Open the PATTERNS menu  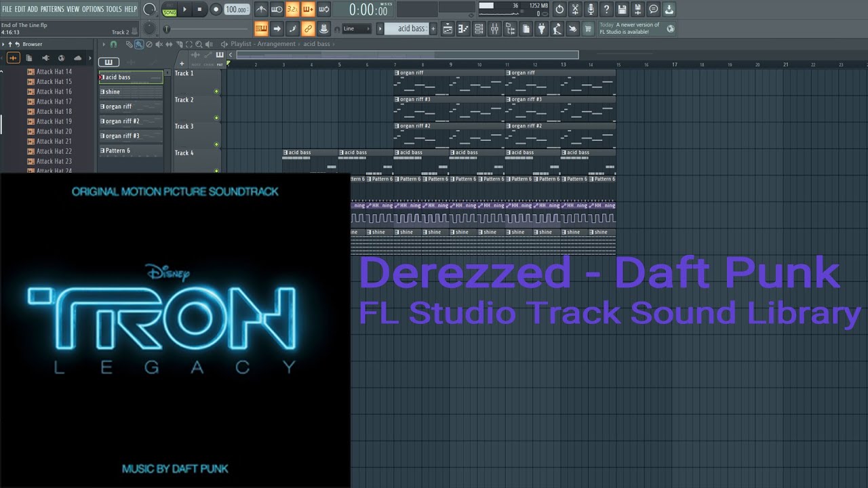(x=52, y=9)
